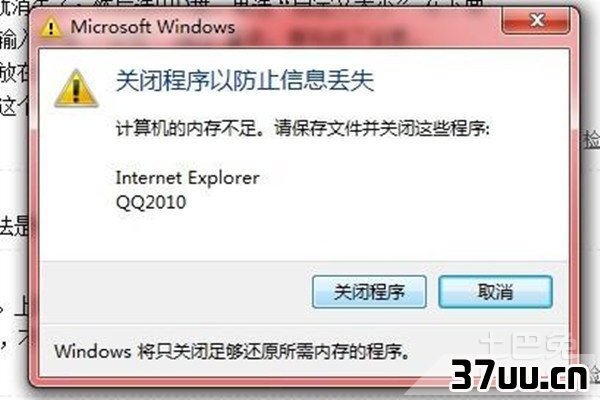Click the large yellow warning triangle icon
Screen dimensions: 600x400
[76, 88]
